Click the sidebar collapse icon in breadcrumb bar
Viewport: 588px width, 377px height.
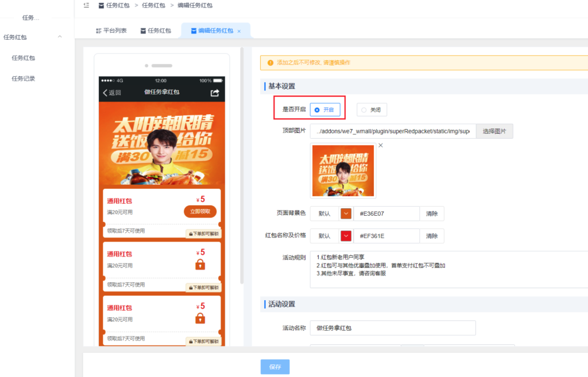pos(86,5)
